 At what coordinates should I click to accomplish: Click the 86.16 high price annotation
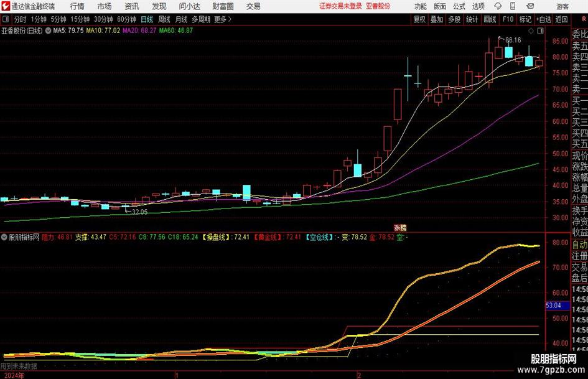[x=513, y=40]
